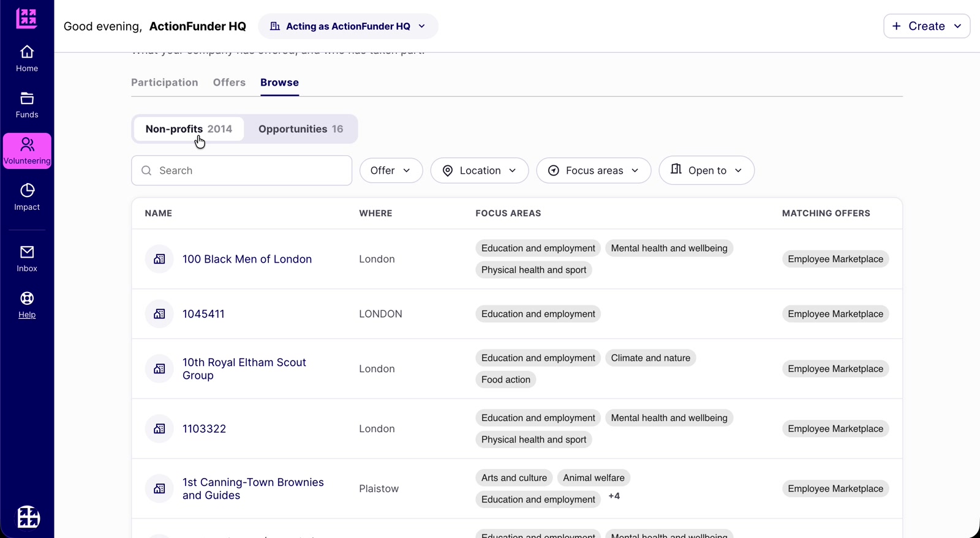980x538 pixels.
Task: Click the organisation icon for 100 Black Men of London
Action: 159,259
